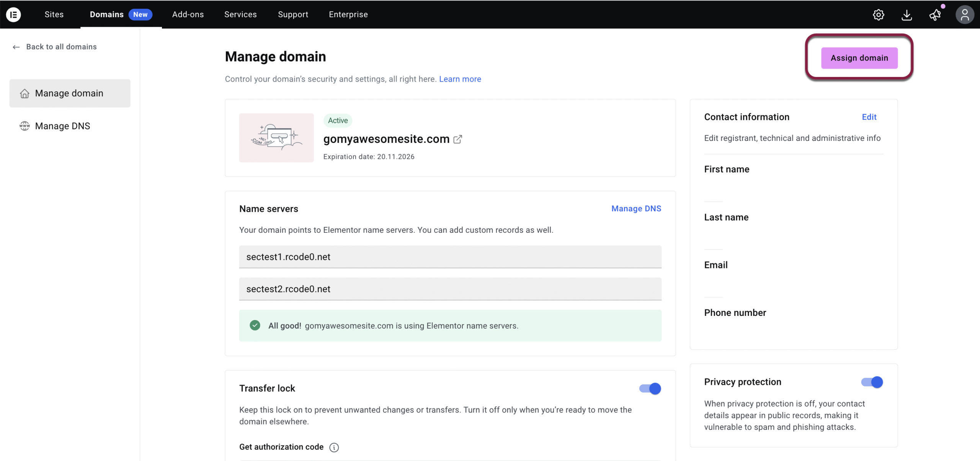
Task: Open the Sites menu
Action: coord(54,15)
